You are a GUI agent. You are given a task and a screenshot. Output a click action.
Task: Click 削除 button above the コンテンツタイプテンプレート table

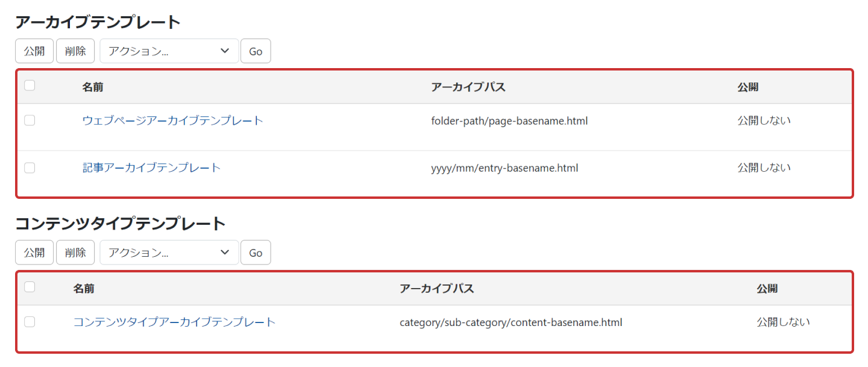tap(75, 253)
